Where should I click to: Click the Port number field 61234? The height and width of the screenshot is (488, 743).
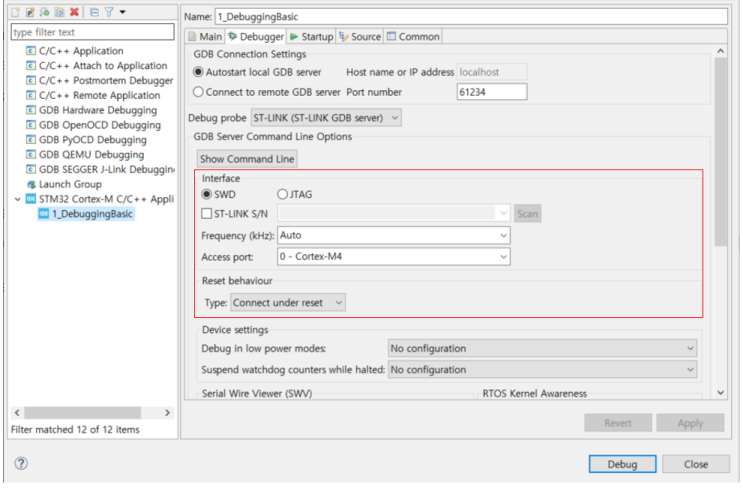click(492, 92)
